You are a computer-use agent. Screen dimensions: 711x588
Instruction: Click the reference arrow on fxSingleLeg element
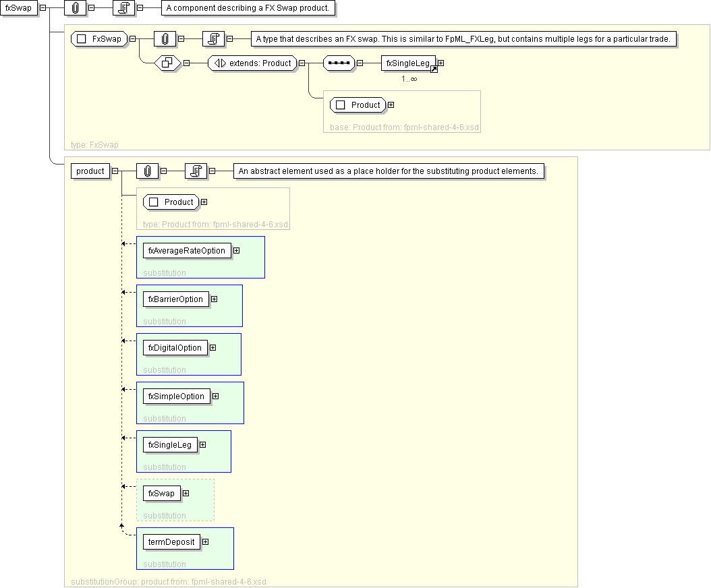tap(434, 69)
